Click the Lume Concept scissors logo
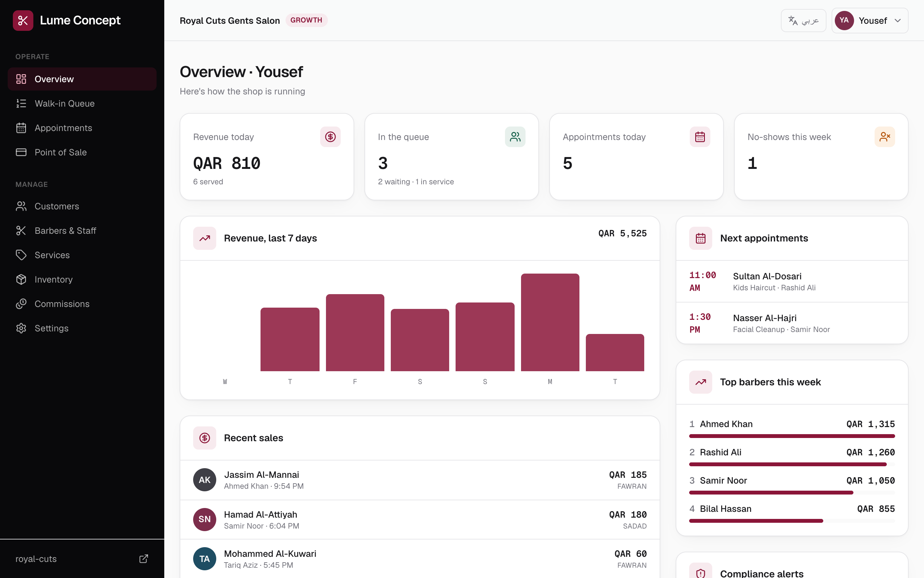Viewport: 924px width, 578px height. click(23, 20)
